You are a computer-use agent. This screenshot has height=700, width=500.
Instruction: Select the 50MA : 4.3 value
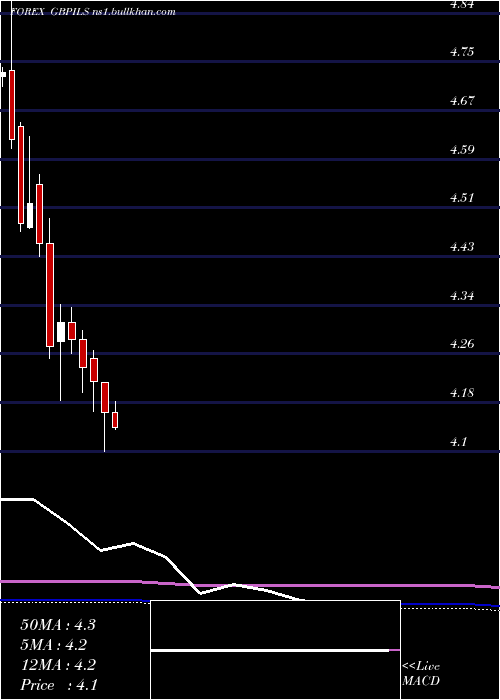click(x=58, y=625)
